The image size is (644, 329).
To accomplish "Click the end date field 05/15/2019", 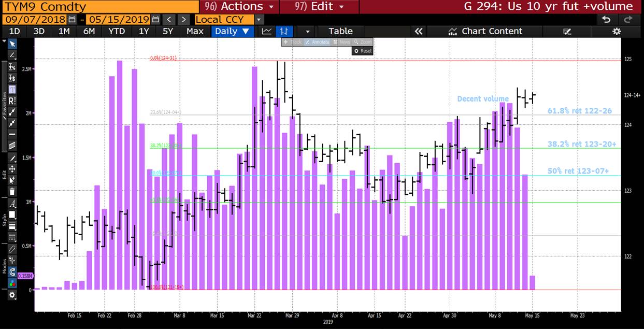I will (118, 19).
